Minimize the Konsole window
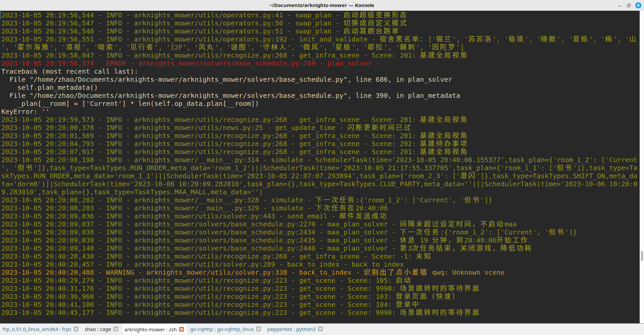 [619, 5]
